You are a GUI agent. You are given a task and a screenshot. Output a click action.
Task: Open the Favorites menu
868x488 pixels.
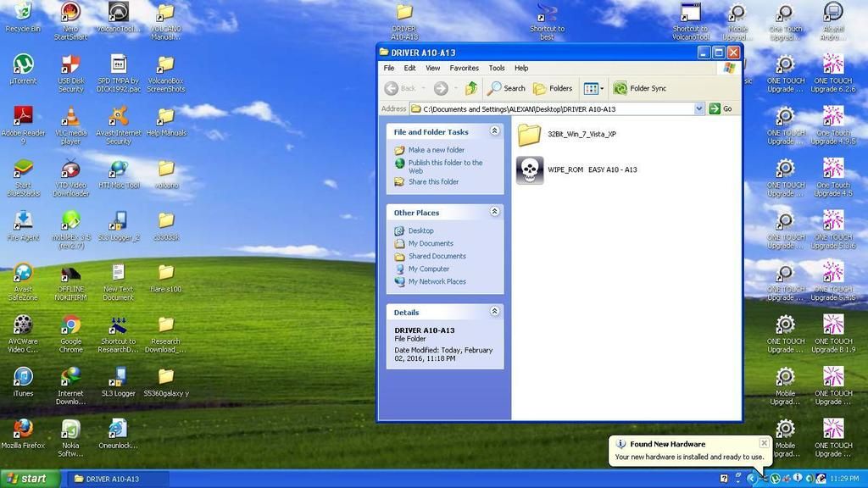[x=464, y=68]
